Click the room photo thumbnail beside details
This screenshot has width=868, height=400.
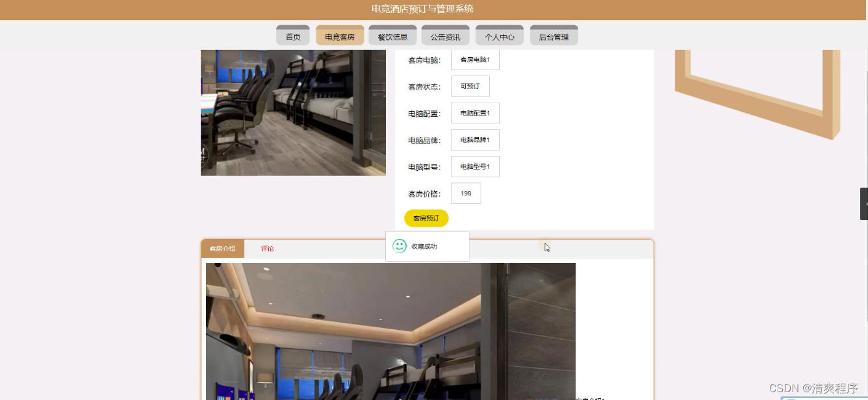tap(293, 112)
